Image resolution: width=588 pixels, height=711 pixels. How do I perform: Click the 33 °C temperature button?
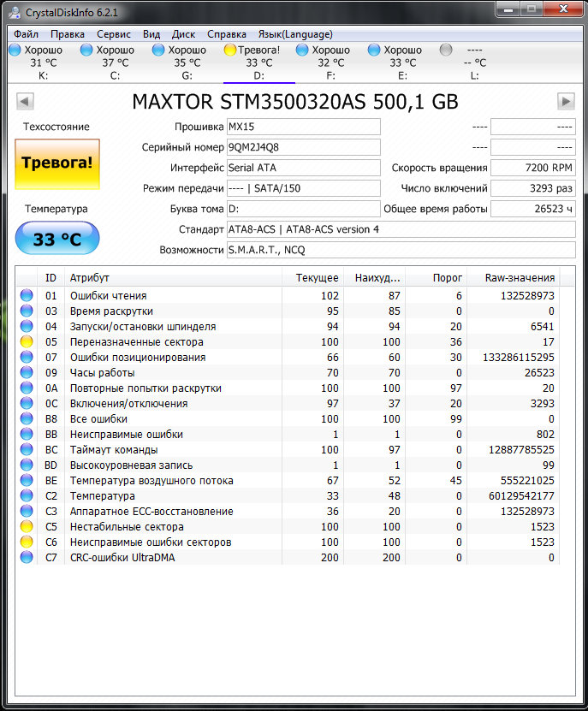tap(57, 239)
